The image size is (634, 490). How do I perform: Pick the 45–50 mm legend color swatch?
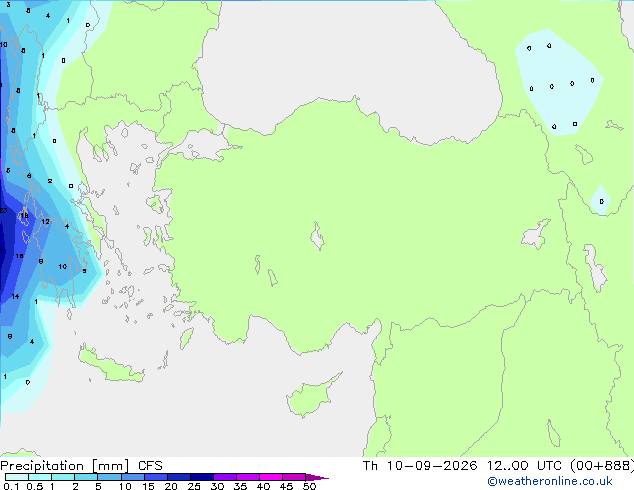click(294, 477)
